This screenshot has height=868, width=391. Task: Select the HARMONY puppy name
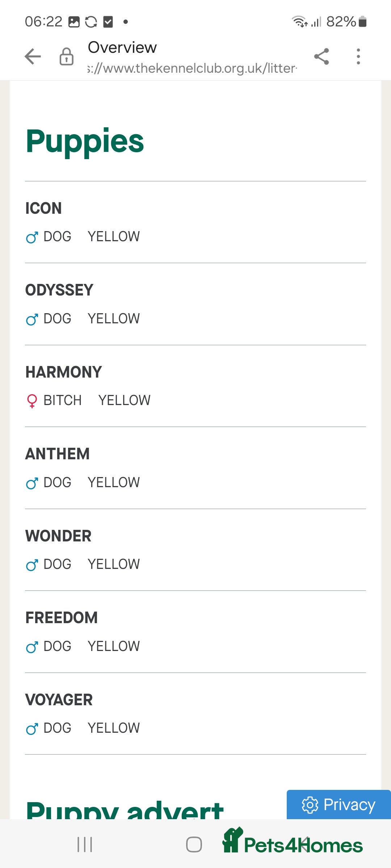pos(64,372)
